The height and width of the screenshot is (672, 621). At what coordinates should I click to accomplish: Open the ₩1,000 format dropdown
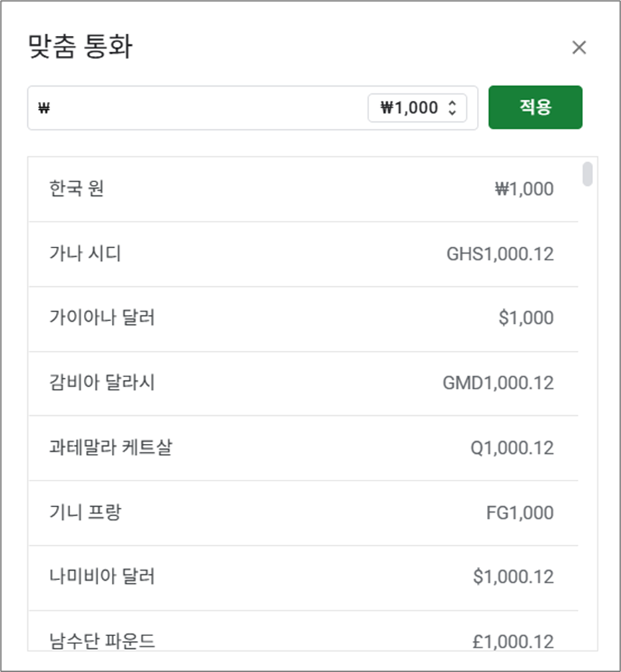click(x=417, y=108)
